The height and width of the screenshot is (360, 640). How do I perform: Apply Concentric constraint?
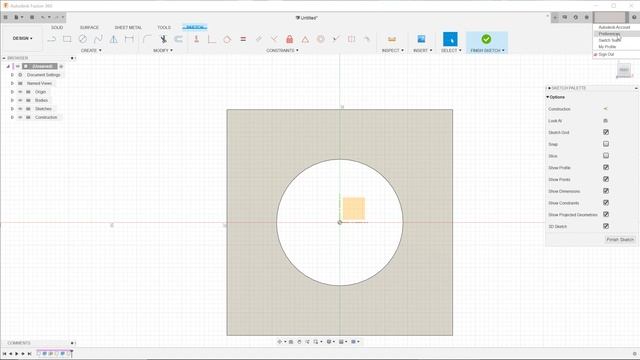coord(320,39)
